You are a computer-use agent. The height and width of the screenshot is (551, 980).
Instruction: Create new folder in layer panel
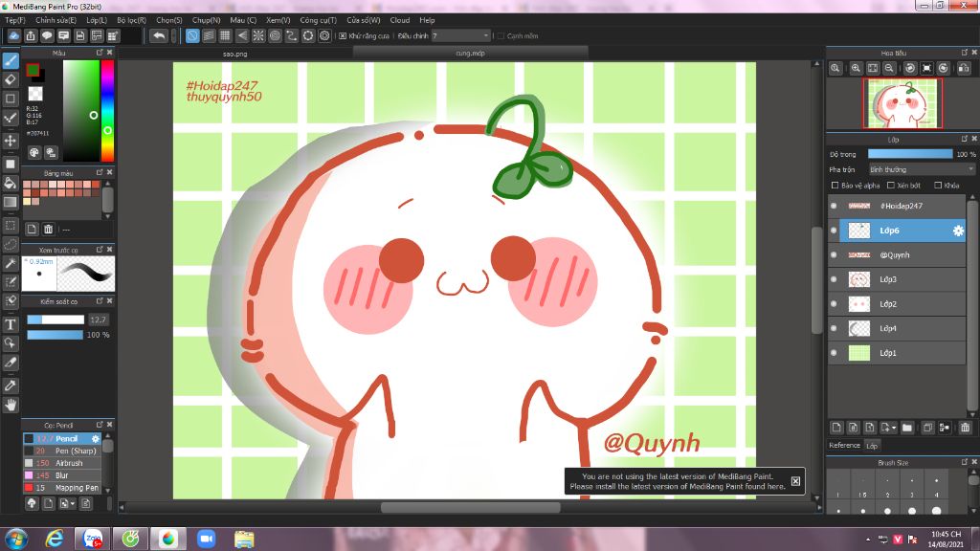coord(907,428)
